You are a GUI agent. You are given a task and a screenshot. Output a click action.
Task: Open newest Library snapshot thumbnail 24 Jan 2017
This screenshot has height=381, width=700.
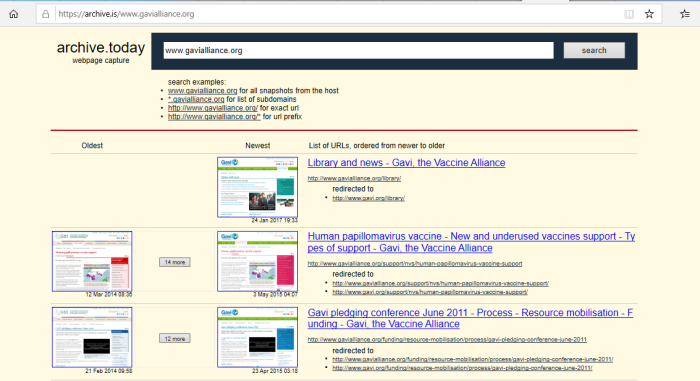(258, 187)
